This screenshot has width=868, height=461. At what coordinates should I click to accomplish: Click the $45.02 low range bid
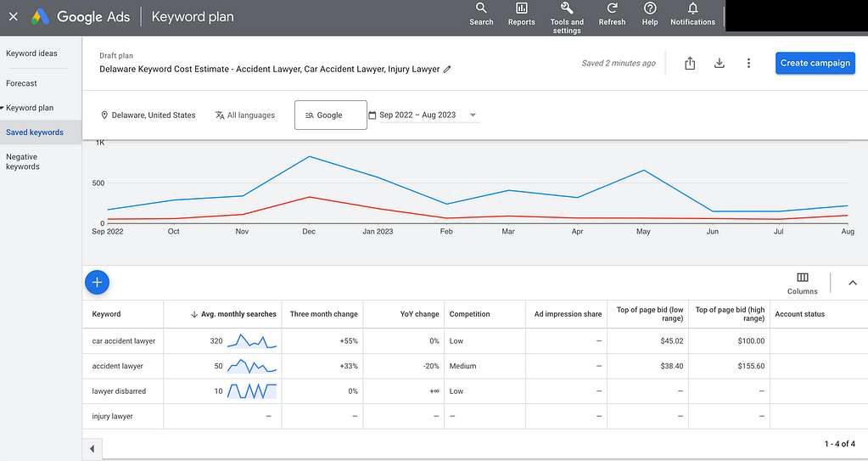(x=671, y=341)
